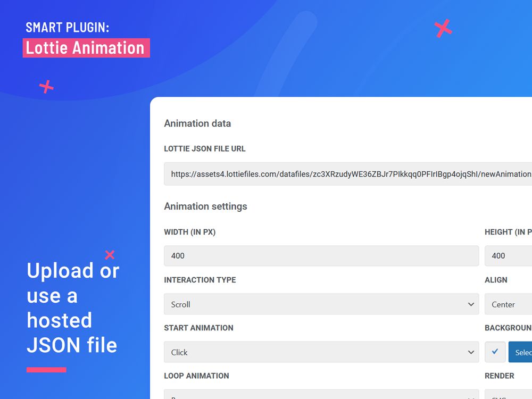Click the WIDTH (IN PX) label
Screen dimensions: 532x399
coord(190,232)
